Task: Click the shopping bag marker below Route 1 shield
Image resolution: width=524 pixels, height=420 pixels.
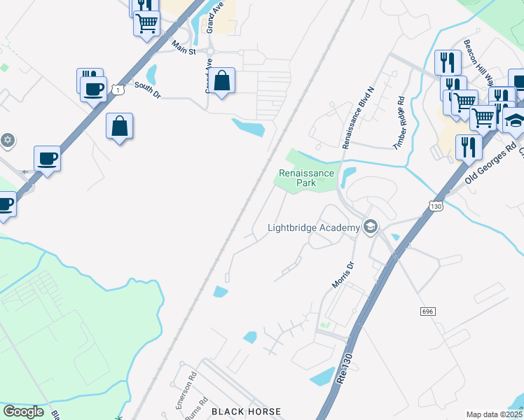Action: [x=119, y=127]
